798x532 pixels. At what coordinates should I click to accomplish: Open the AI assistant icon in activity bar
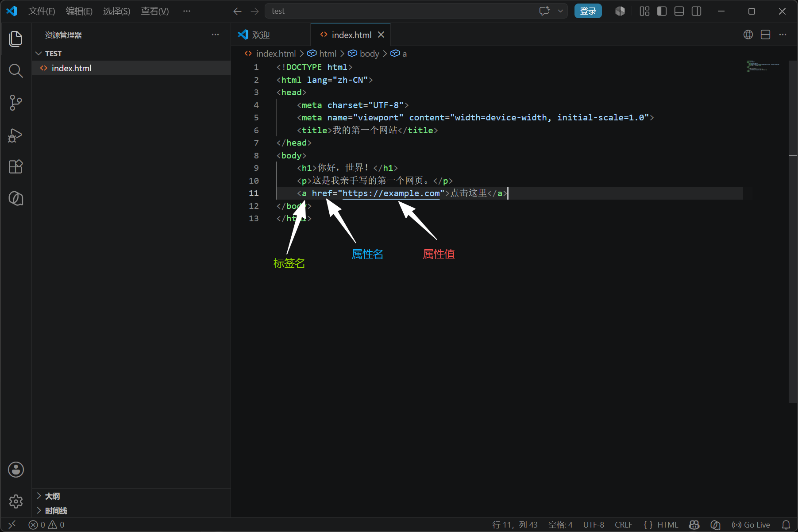16,198
